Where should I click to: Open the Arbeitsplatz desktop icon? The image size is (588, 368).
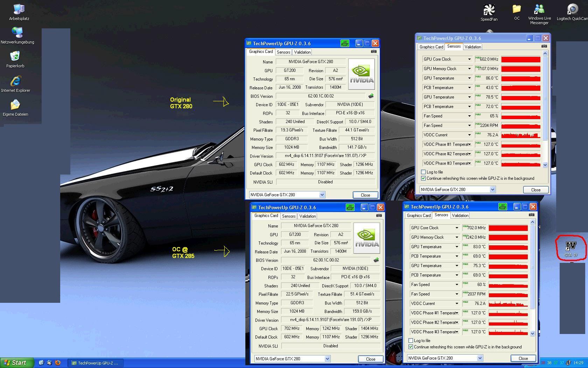[19, 12]
